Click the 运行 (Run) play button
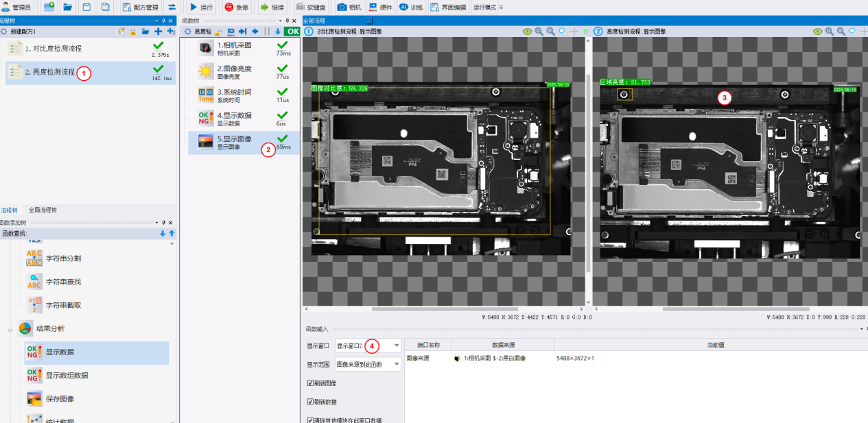The image size is (868, 423). (201, 7)
